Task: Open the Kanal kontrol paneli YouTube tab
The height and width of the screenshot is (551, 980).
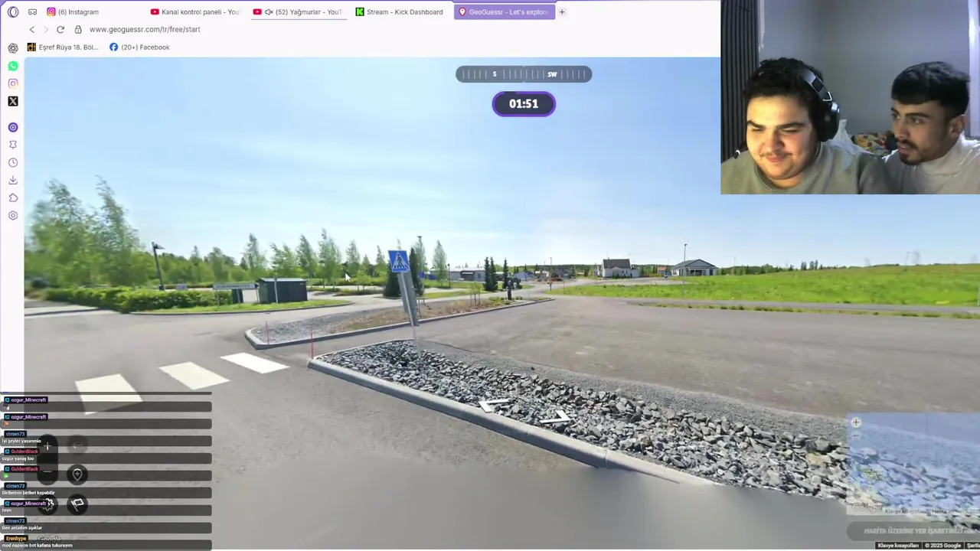Action: [x=195, y=12]
